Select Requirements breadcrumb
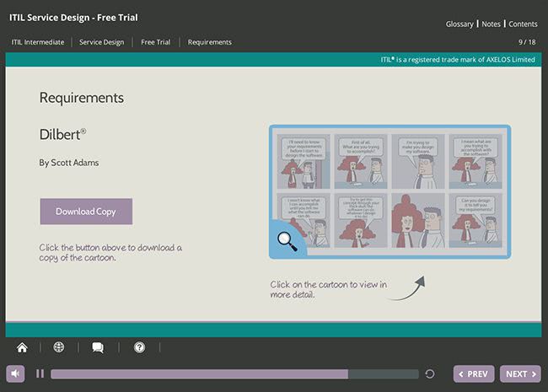Image resolution: width=548 pixels, height=392 pixels. point(210,42)
